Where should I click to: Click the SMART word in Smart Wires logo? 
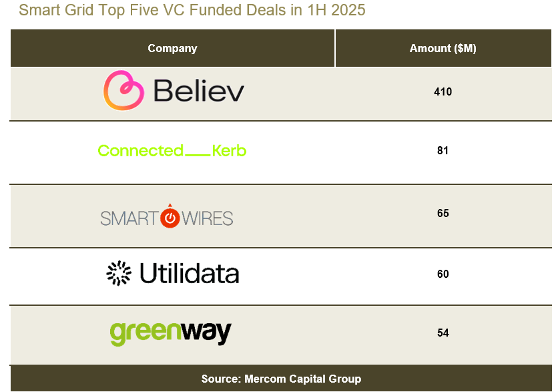(129, 218)
